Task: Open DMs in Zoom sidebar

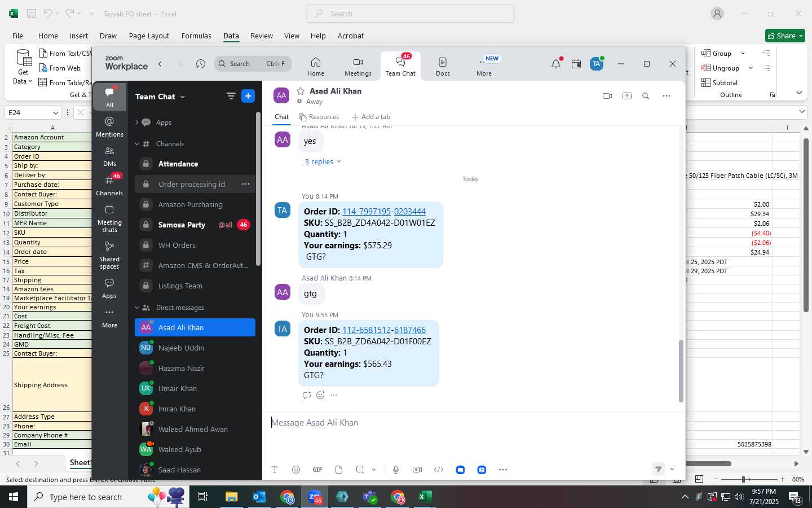Action: click(x=109, y=156)
